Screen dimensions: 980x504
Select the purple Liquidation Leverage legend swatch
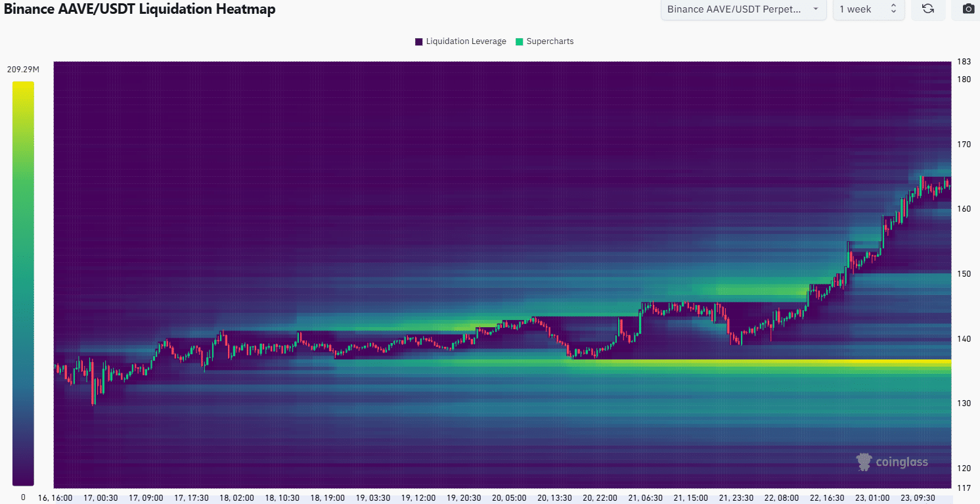[418, 41]
